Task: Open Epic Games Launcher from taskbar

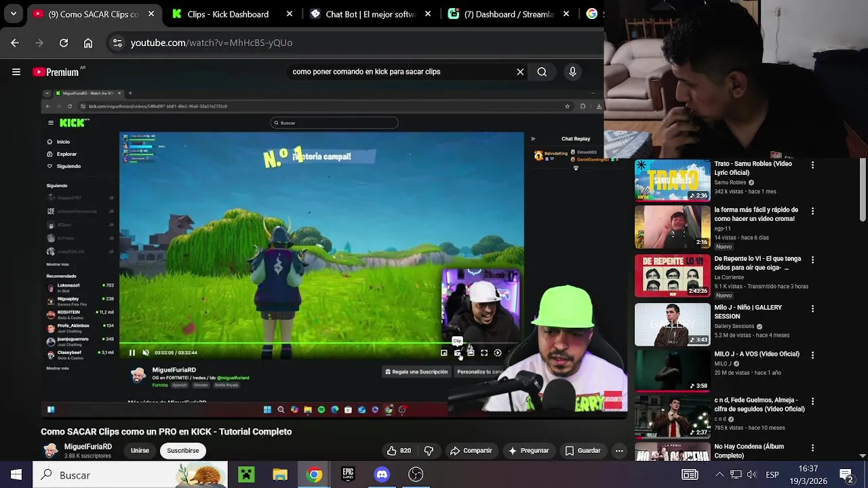Action: coord(348,475)
